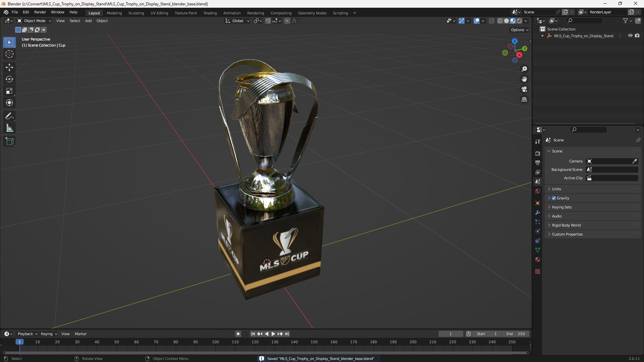Open the View Layer properties tab
This screenshot has width=644, height=362.
click(x=538, y=172)
